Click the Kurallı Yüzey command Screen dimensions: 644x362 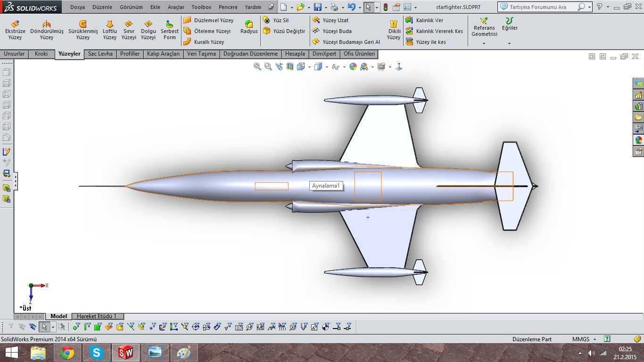pos(204,42)
